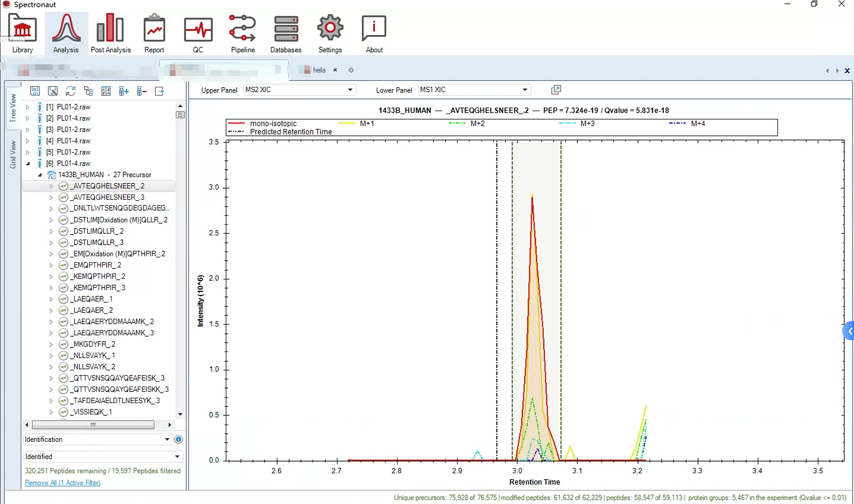Click the Predicted Retention Time legend entry
The height and width of the screenshot is (504, 854).
[x=280, y=132]
